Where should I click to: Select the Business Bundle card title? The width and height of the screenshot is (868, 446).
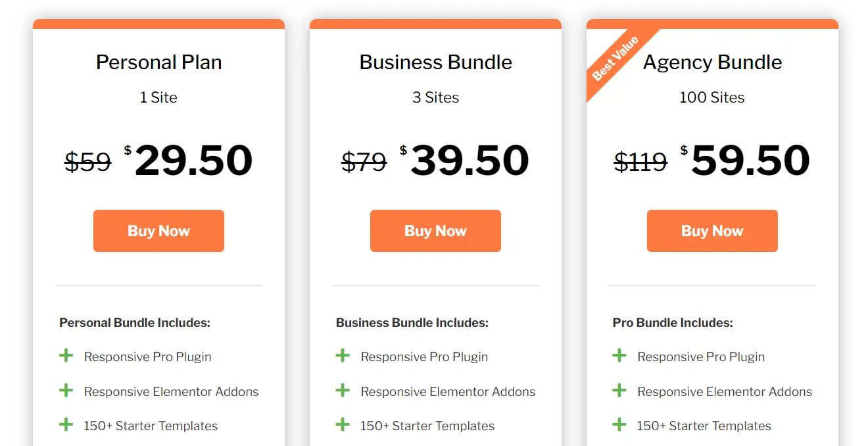tap(435, 62)
